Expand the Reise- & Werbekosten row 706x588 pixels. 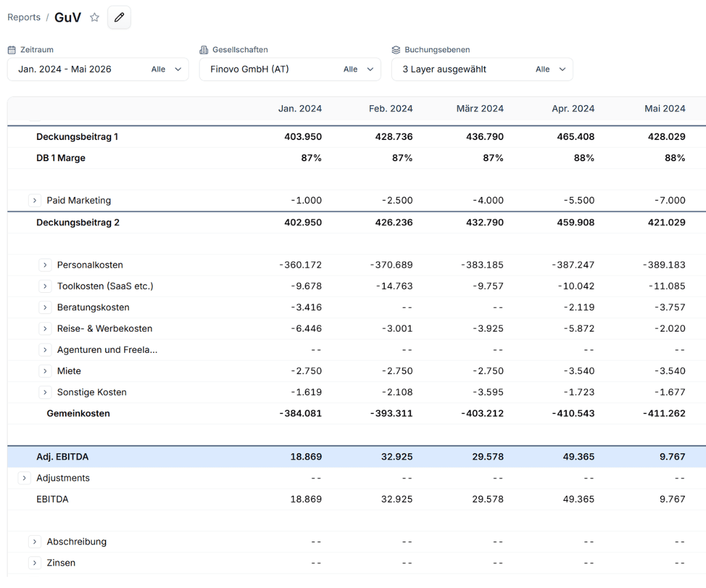coord(45,329)
